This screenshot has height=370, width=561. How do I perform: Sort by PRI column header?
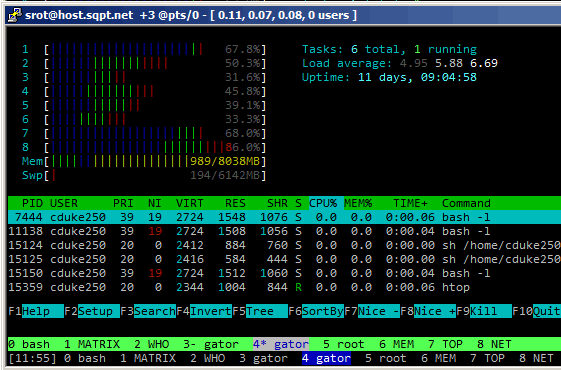pos(123,203)
